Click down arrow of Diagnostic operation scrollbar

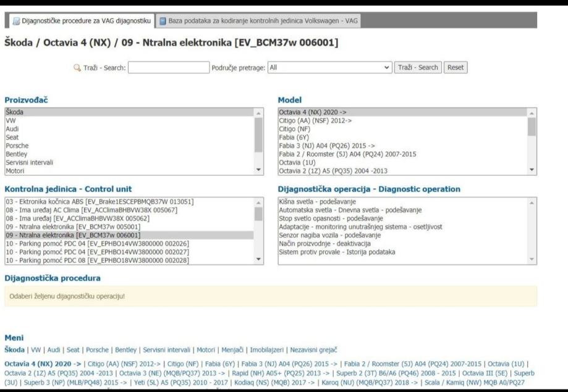(532, 259)
